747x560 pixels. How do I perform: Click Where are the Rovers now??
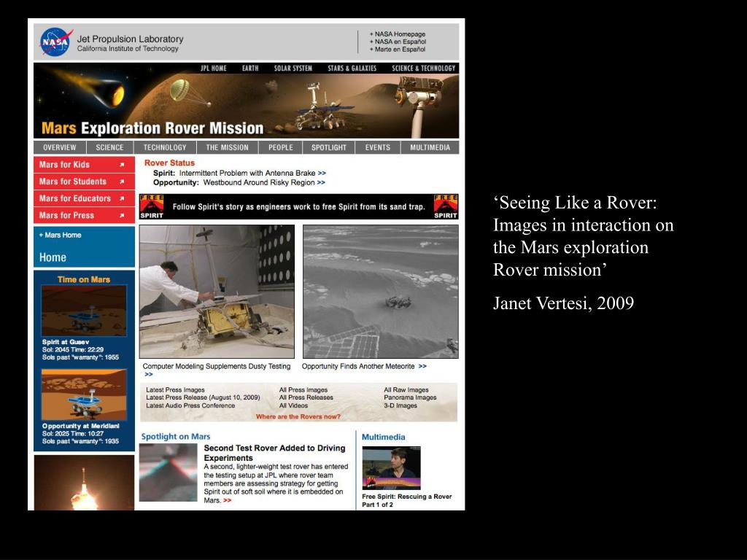298,416
